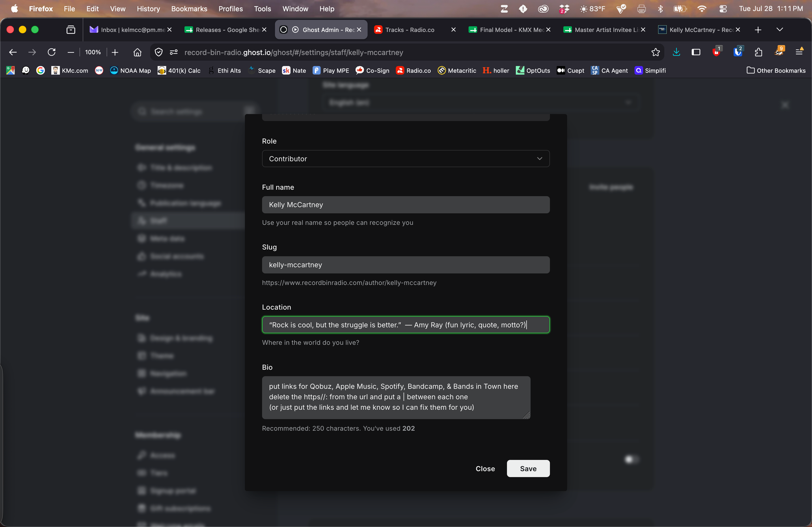This screenshot has height=527, width=812.
Task: Click the Bio textarea resize handle
Action: click(x=527, y=415)
